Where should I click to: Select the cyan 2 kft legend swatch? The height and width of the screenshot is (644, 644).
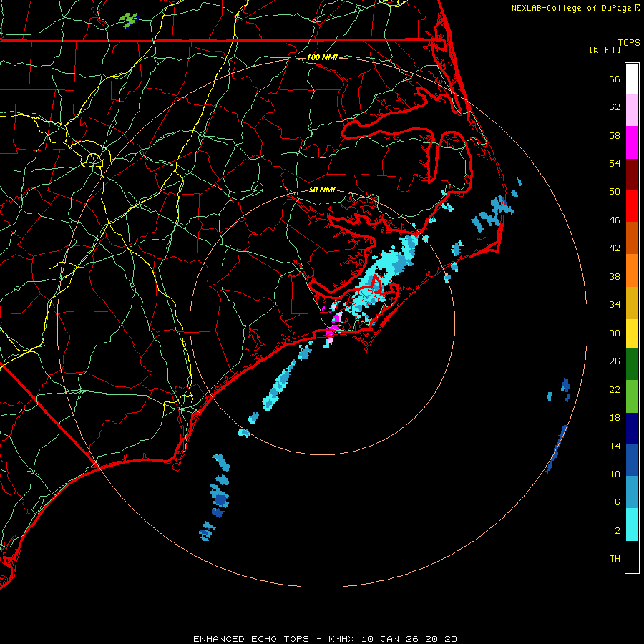[632, 525]
